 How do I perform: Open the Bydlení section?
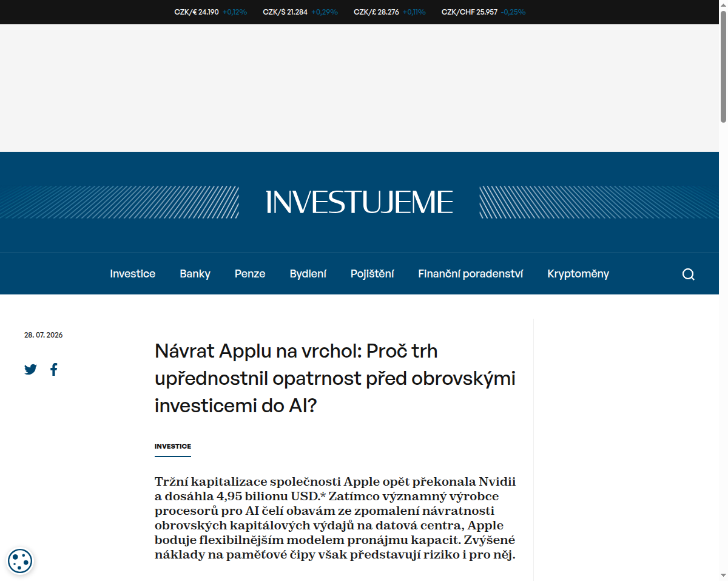(x=308, y=274)
